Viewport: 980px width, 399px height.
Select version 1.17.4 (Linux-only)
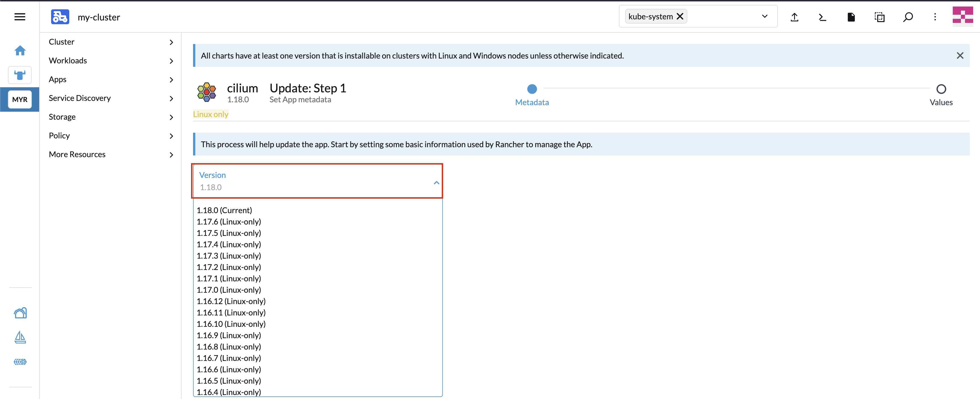click(x=318, y=244)
